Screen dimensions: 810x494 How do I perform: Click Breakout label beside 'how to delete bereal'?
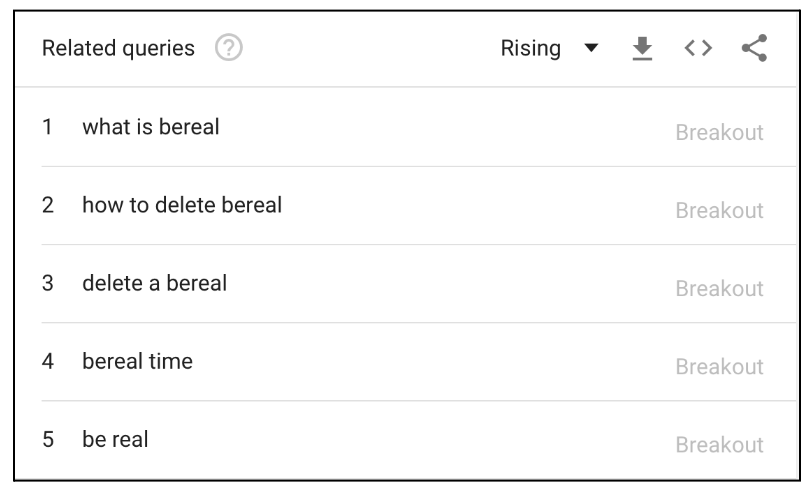coord(720,210)
